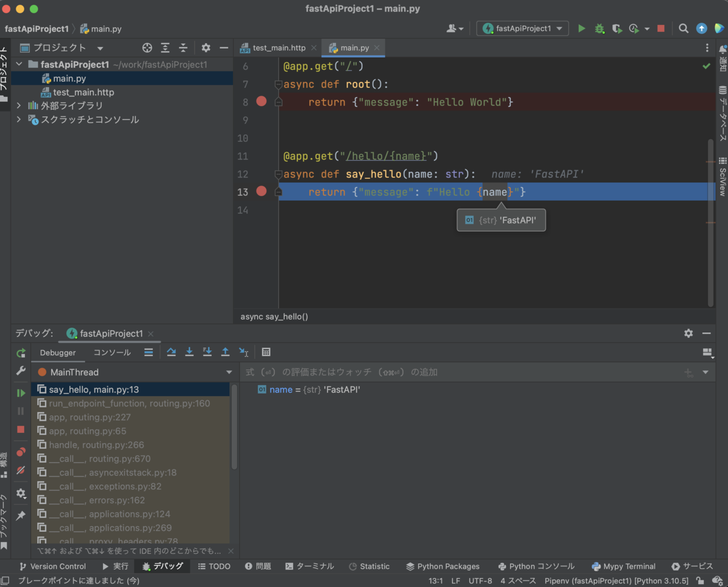Open View Breakpoints icon
This screenshot has width=728, height=587.
point(21,452)
